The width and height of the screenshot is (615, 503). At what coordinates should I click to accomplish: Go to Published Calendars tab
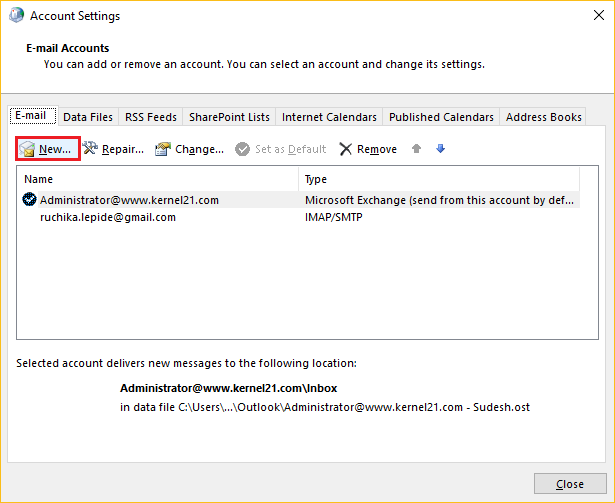point(441,117)
